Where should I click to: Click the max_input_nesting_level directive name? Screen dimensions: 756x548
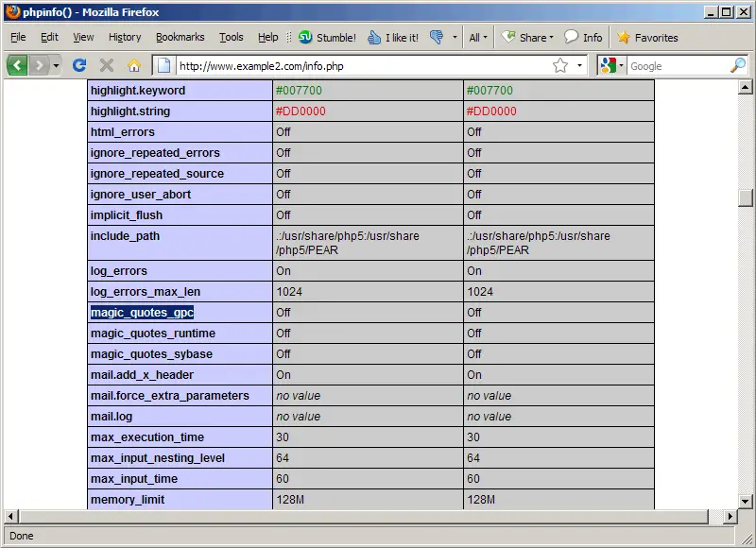tap(158, 458)
